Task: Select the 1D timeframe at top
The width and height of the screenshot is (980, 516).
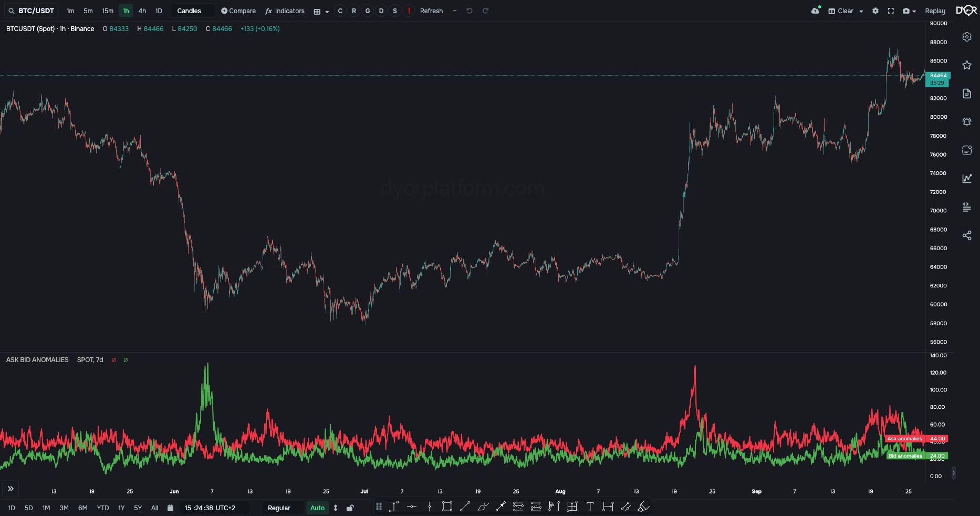Action: 159,11
